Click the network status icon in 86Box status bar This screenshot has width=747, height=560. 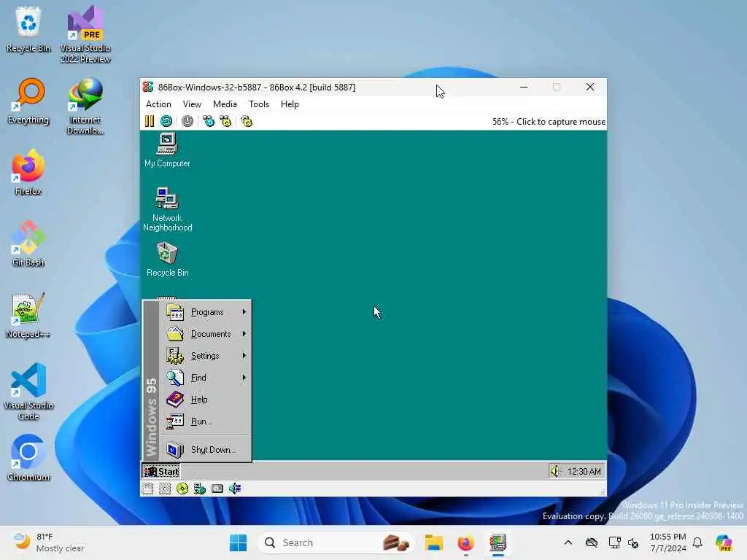pyautogui.click(x=200, y=489)
